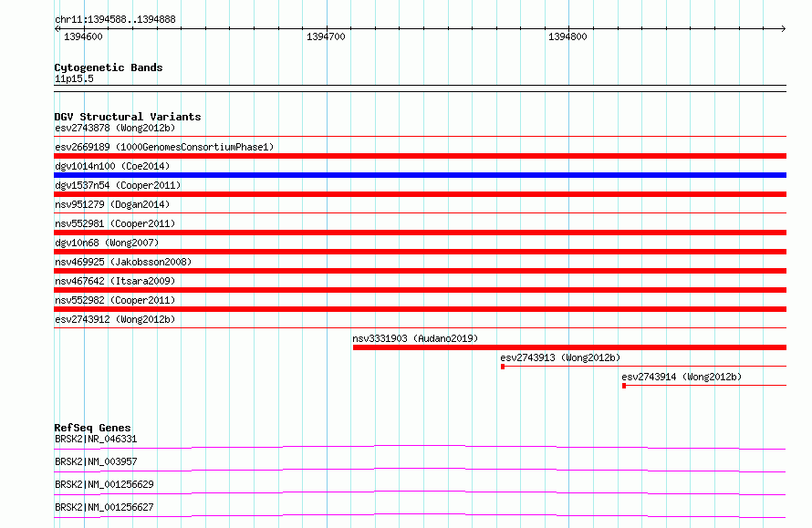Click the Cytogenetic Bands track title
The image size is (812, 528).
[x=109, y=67]
